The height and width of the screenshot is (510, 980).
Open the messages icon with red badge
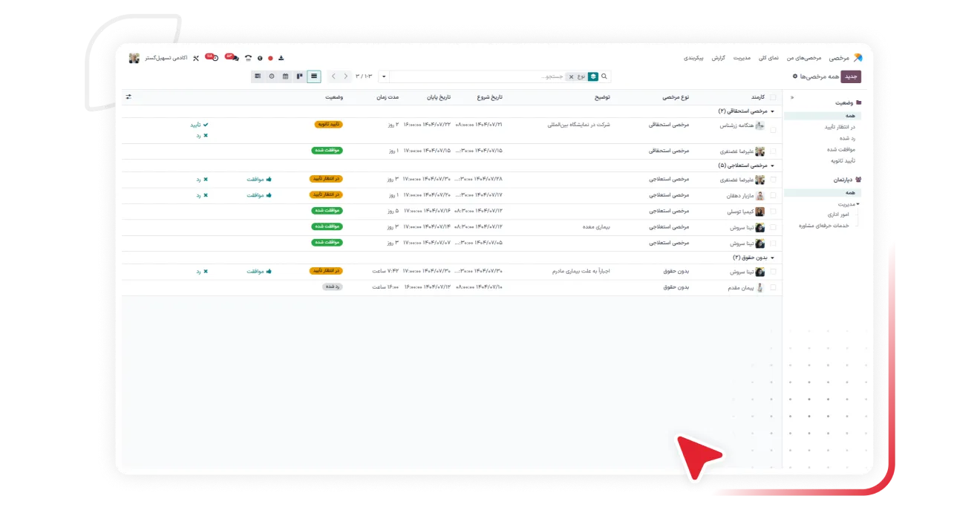pyautogui.click(x=233, y=58)
